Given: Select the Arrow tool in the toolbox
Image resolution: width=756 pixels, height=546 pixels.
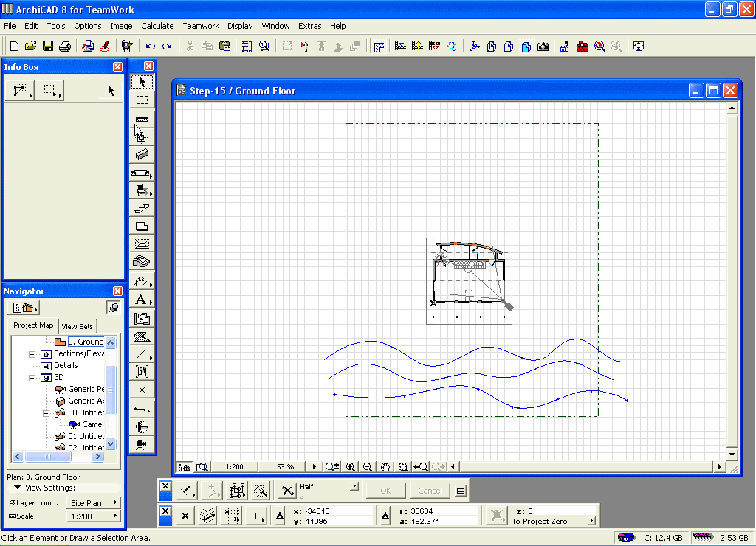Looking at the screenshot, I should coord(142,82).
